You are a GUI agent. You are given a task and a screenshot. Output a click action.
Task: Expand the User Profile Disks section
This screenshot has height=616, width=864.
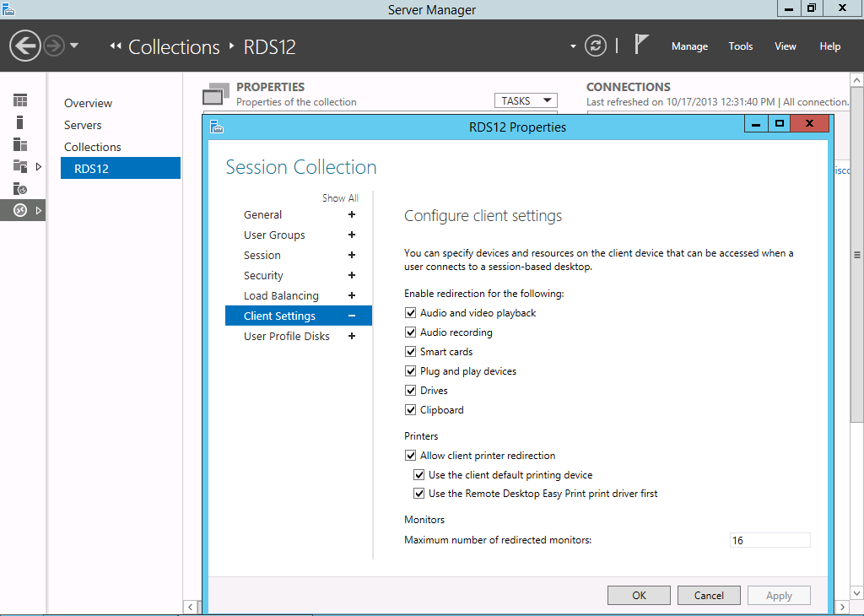click(352, 336)
